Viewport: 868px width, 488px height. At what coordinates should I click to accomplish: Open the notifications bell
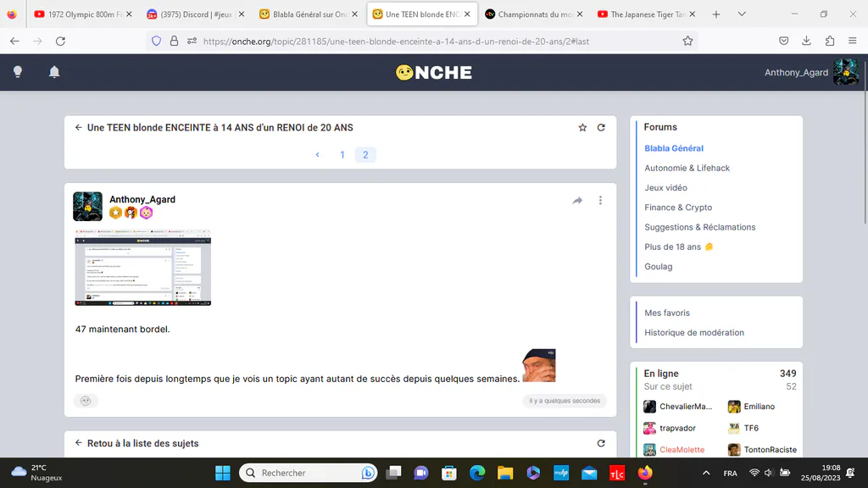[54, 72]
